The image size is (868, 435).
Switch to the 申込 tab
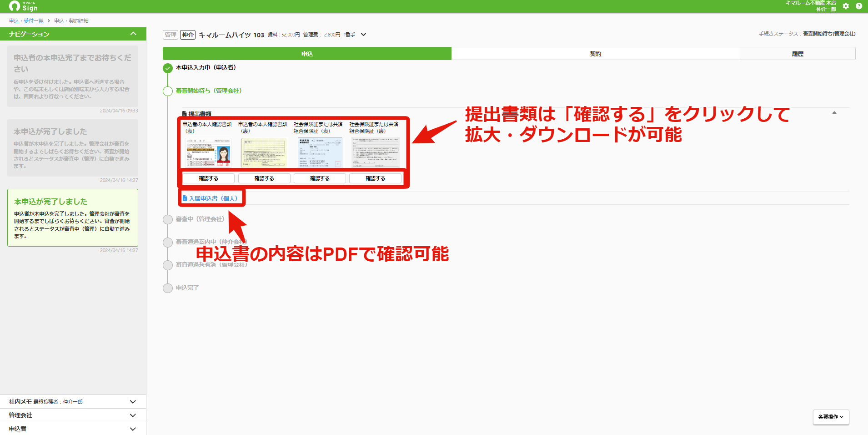[307, 54]
